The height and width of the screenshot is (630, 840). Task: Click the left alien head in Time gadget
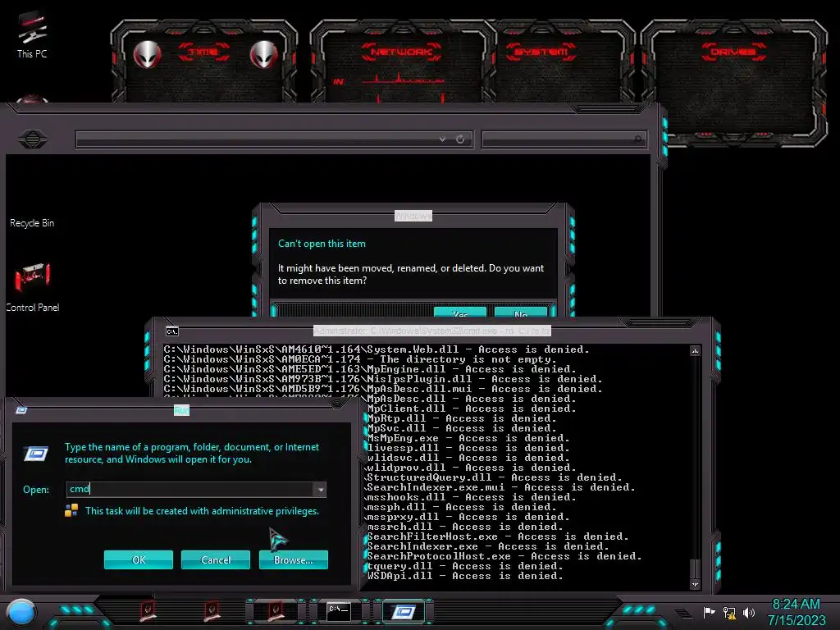(x=147, y=54)
